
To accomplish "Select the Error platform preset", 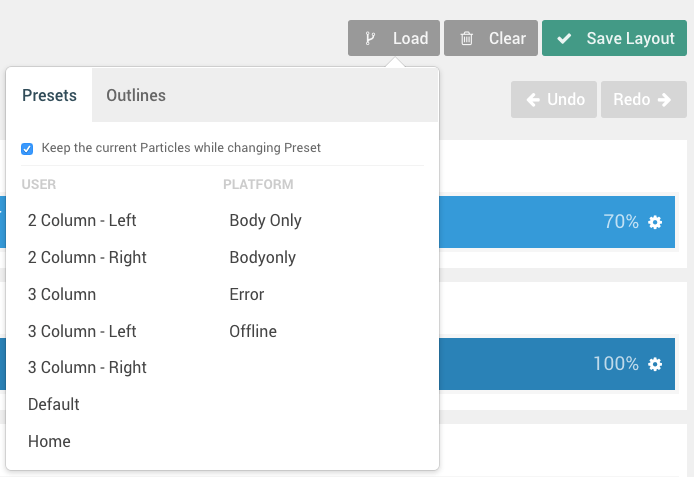I will 247,294.
